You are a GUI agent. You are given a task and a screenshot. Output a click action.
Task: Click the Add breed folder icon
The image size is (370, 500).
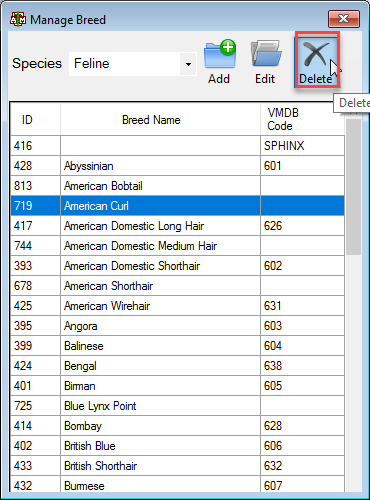[220, 54]
